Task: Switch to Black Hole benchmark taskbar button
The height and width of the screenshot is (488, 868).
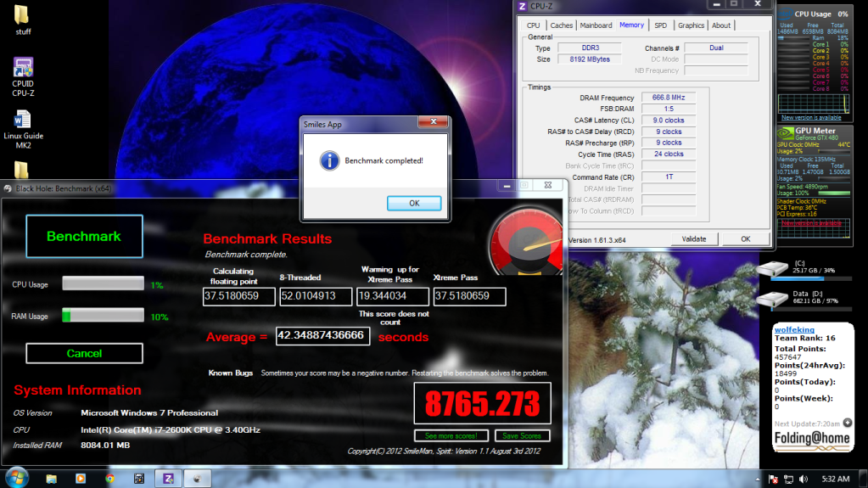Action: coord(197,479)
